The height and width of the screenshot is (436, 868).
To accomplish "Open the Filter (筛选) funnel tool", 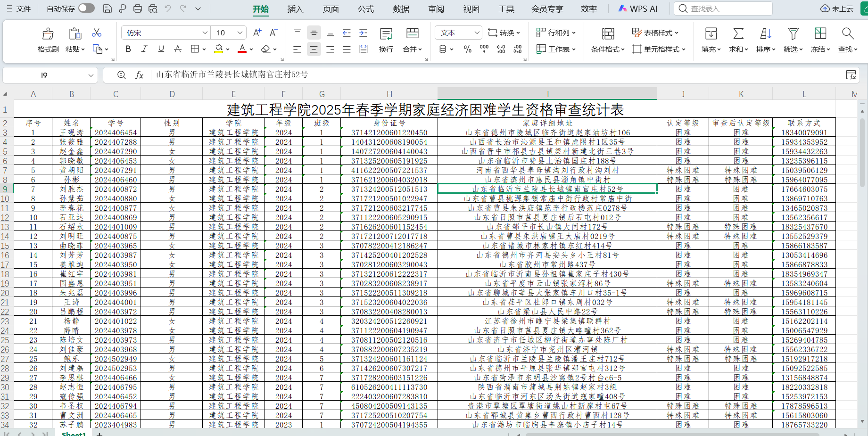I will pos(793,34).
